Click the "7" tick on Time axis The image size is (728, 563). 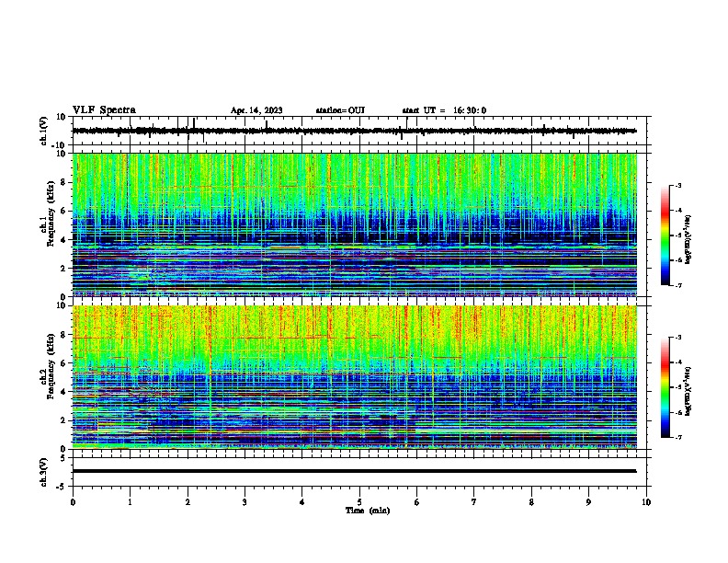click(x=474, y=502)
